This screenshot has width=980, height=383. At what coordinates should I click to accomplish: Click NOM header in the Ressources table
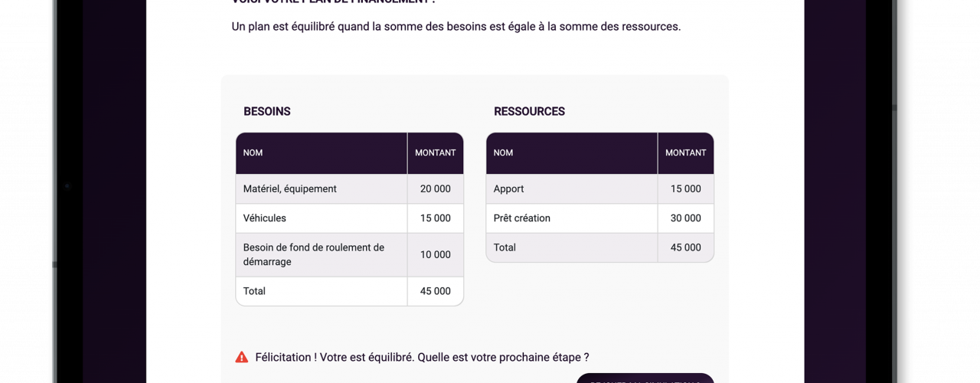[503, 152]
